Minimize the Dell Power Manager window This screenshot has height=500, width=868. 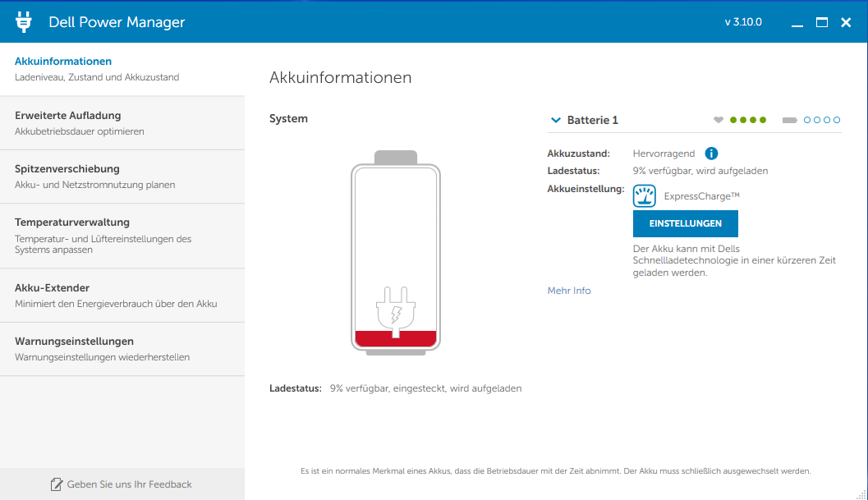[x=797, y=23]
